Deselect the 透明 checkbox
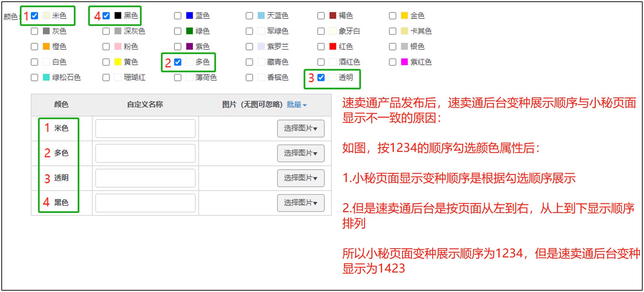Viewport: 644px width, 292px height. (x=321, y=77)
